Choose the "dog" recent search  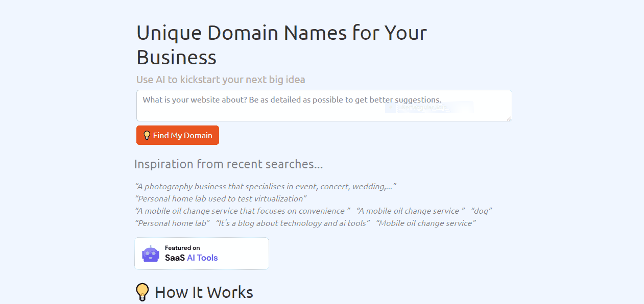(482, 211)
